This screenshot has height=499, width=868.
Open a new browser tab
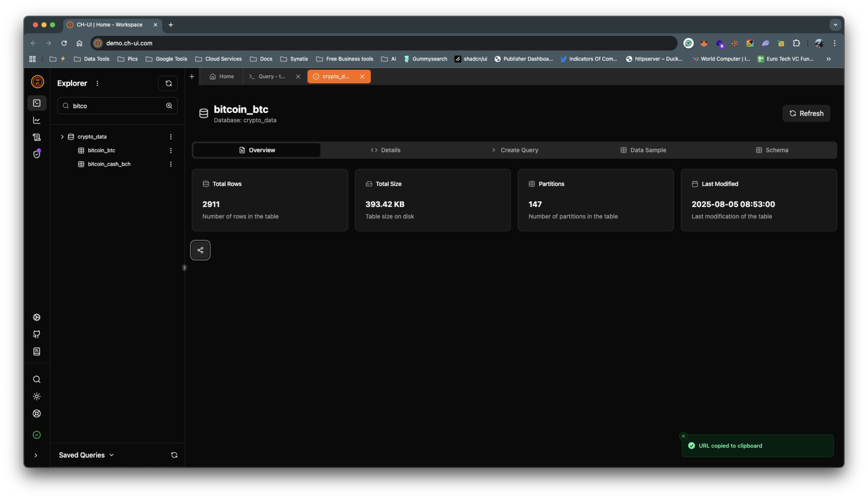[x=170, y=25]
